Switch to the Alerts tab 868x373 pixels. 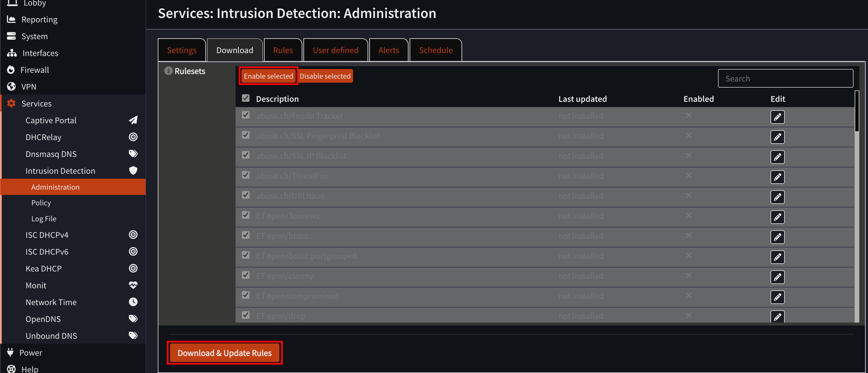coord(388,50)
